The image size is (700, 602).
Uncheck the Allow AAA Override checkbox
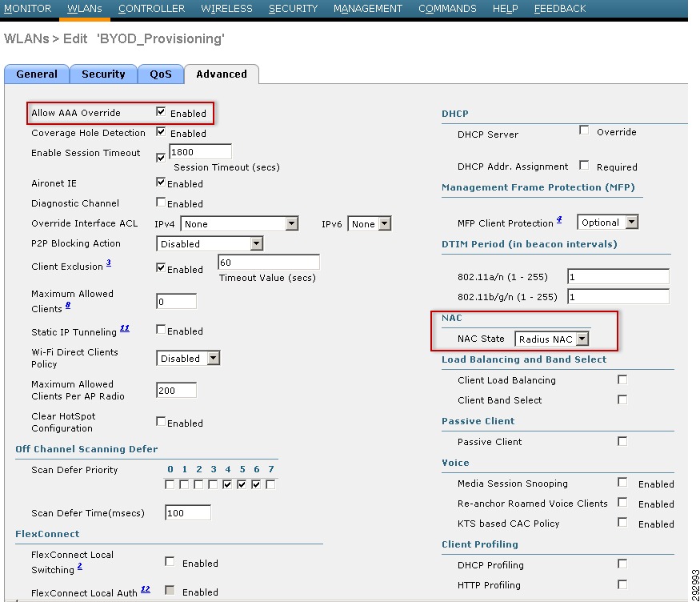pos(161,111)
